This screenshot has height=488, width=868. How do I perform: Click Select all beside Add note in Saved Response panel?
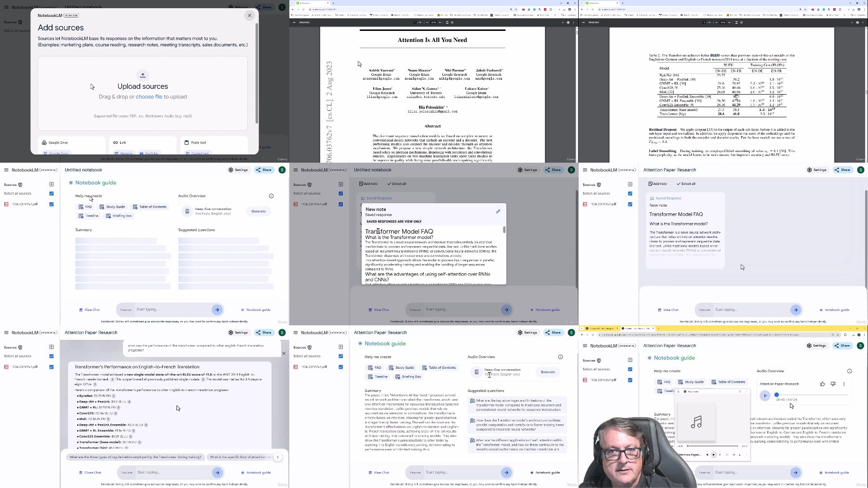pyautogui.click(x=686, y=184)
